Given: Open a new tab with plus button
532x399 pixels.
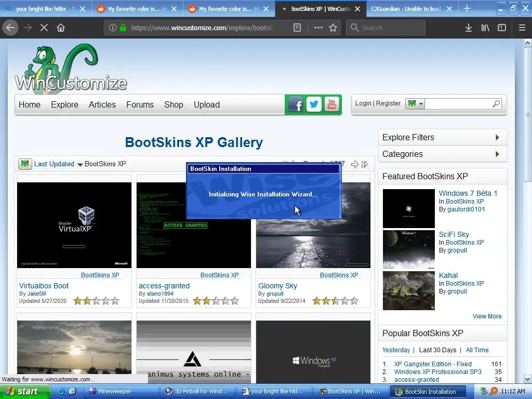Looking at the screenshot, I should [467, 8].
